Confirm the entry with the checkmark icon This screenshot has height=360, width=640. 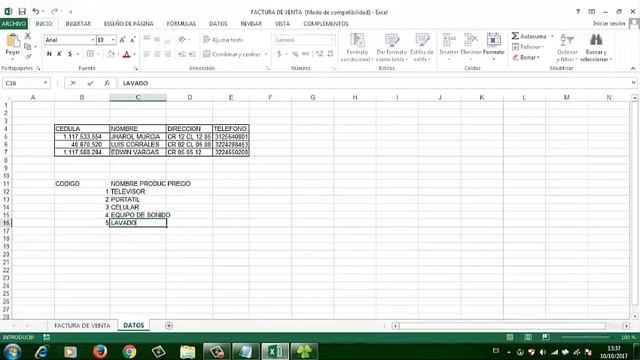click(x=90, y=83)
